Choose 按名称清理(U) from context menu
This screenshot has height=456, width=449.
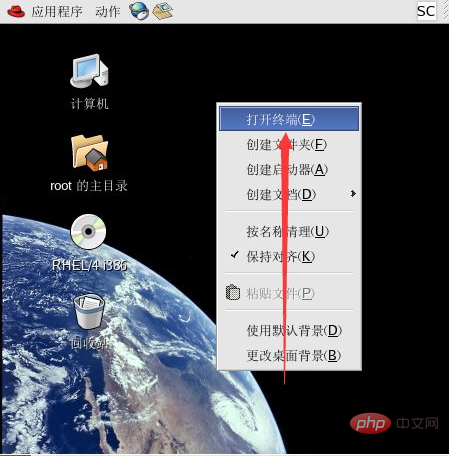pos(289,231)
